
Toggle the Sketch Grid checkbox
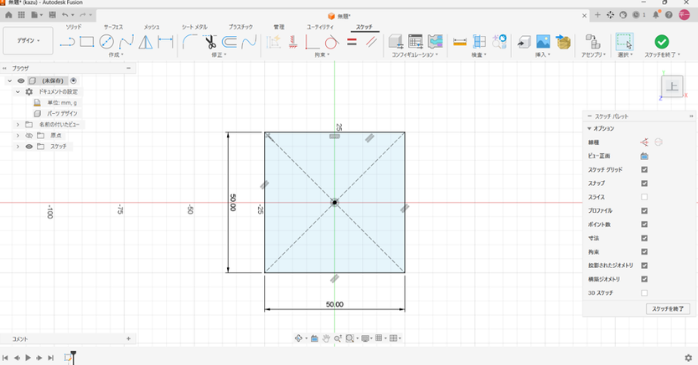pos(644,170)
